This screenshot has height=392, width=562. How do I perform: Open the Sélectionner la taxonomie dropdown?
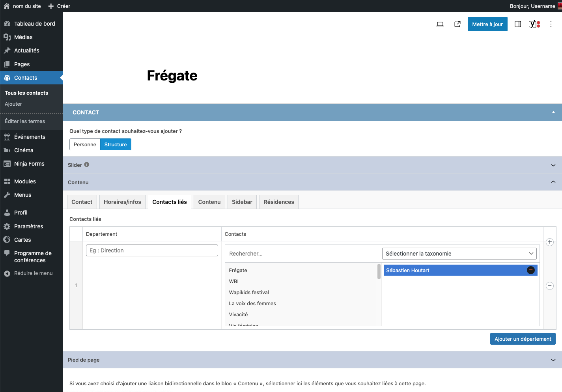pos(459,254)
